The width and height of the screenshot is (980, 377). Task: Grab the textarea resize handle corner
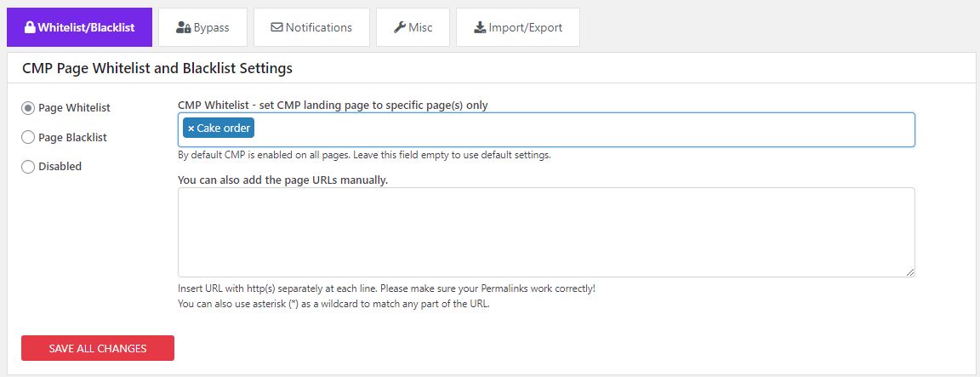909,271
